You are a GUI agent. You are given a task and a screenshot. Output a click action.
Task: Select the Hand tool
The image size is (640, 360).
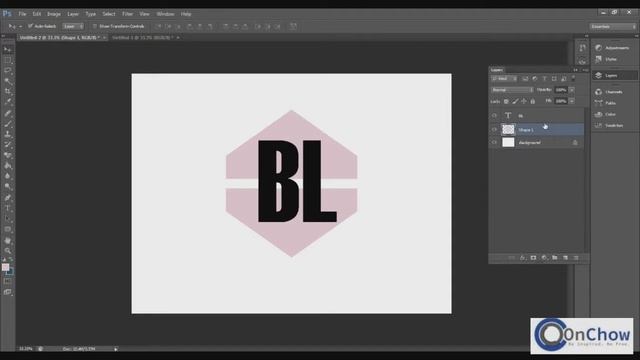tap(8, 240)
